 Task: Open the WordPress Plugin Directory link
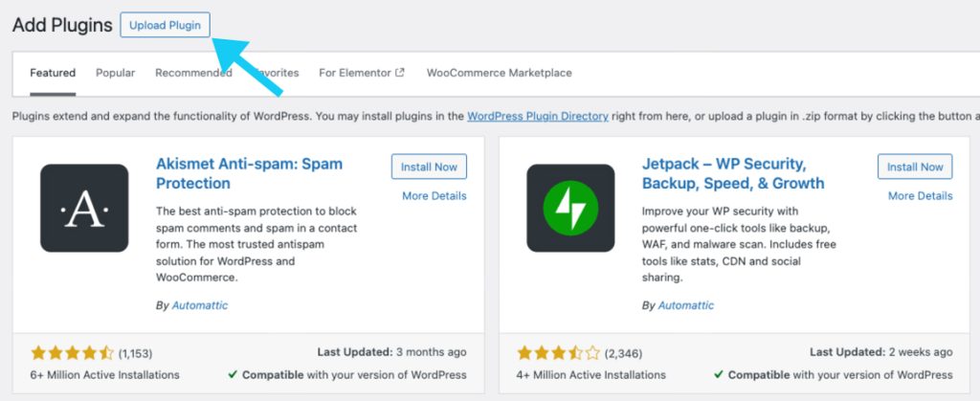point(537,116)
